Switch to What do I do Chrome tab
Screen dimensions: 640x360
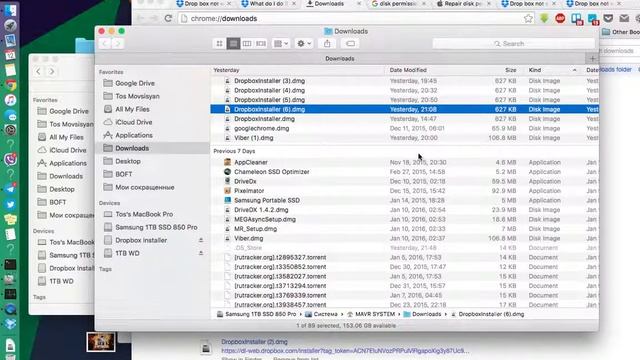pyautogui.click(x=268, y=4)
